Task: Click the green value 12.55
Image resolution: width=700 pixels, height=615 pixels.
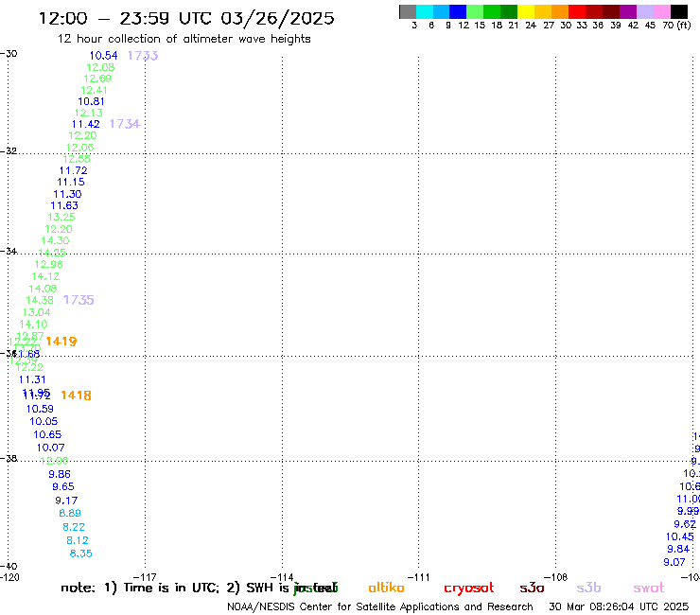Action: tap(77, 159)
